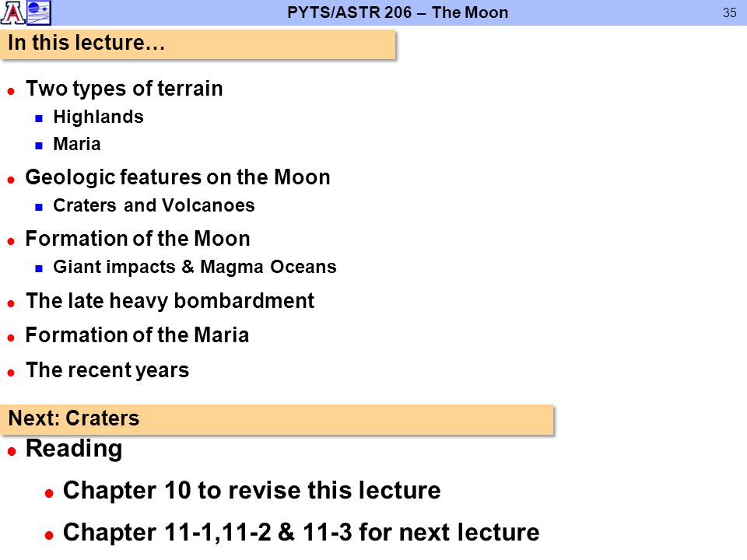Click the blue square bullet beside 'Highlands'

click(39, 118)
